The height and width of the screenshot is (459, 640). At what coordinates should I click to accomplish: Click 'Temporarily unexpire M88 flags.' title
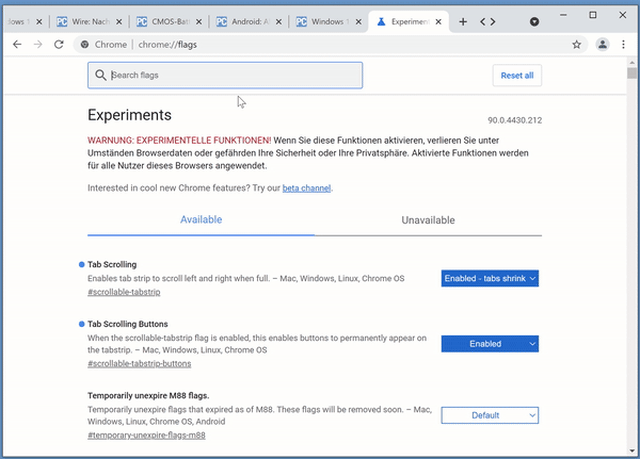tap(148, 395)
